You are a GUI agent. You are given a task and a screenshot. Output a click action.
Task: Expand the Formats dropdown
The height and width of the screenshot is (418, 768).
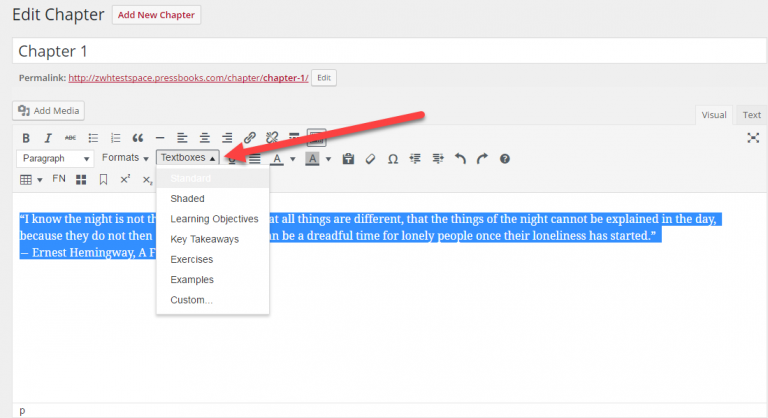pyautogui.click(x=125, y=159)
